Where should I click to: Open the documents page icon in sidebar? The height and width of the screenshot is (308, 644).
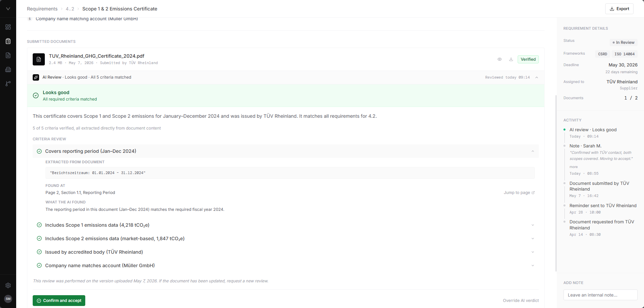[8, 55]
